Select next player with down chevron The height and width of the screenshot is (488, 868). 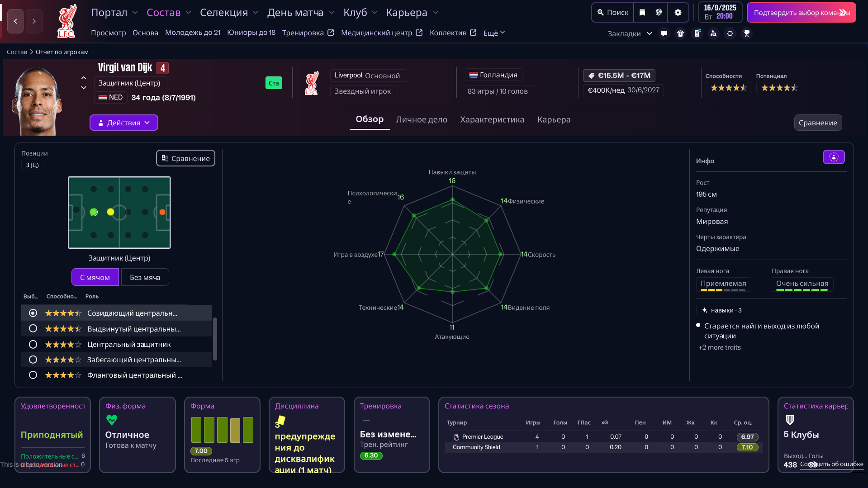pos(84,88)
